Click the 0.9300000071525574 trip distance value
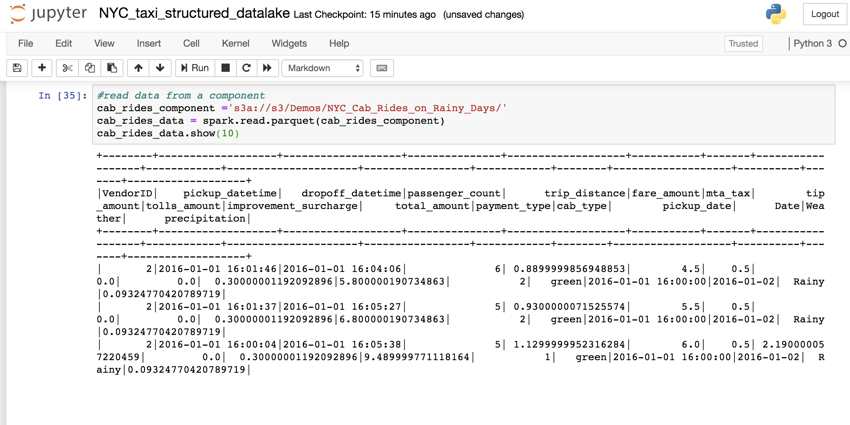Viewport: 850px width, 425px height. [569, 307]
